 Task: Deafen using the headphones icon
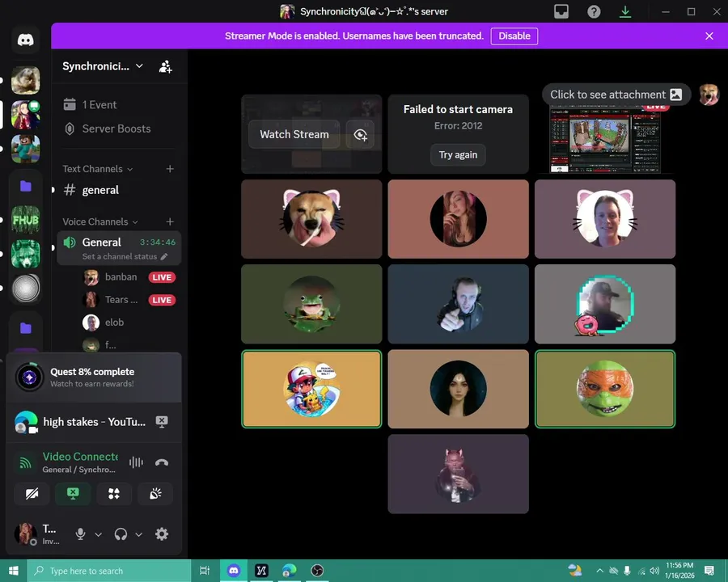click(121, 534)
